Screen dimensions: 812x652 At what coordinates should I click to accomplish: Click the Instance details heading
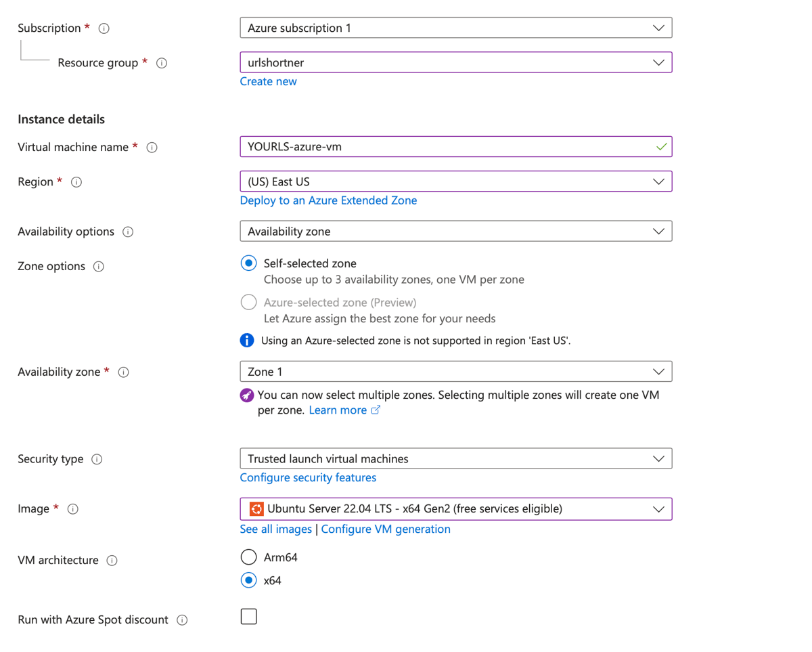point(62,119)
